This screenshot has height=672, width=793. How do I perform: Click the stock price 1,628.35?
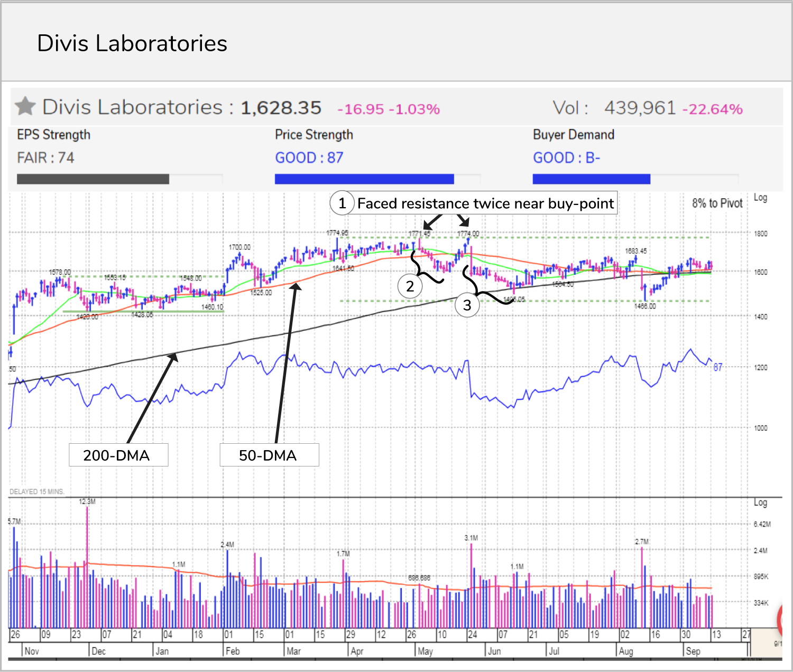[x=281, y=108]
